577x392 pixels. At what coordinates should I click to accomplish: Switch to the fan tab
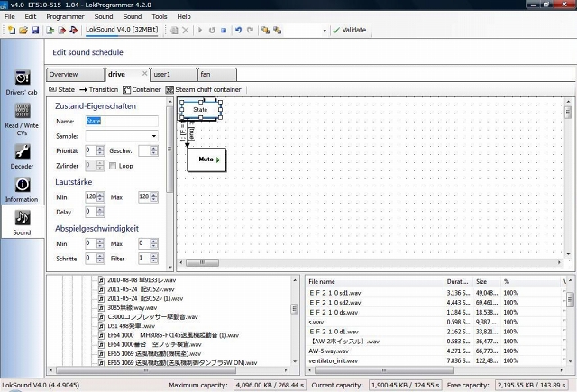[x=216, y=74]
